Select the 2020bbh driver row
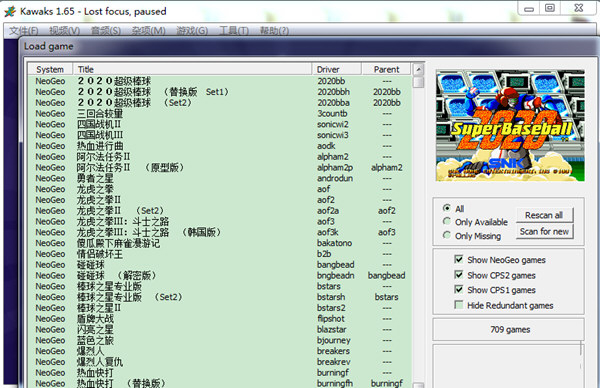 pos(220,92)
